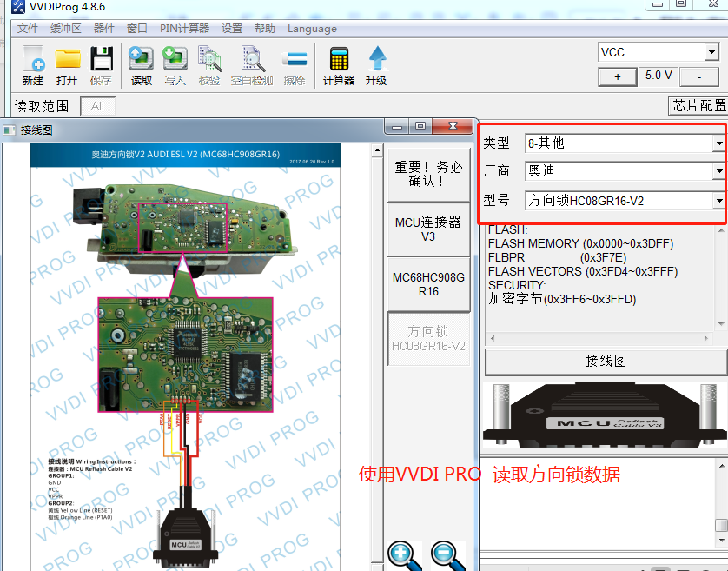Click the log panel scrollbar thumb

tap(722, 525)
